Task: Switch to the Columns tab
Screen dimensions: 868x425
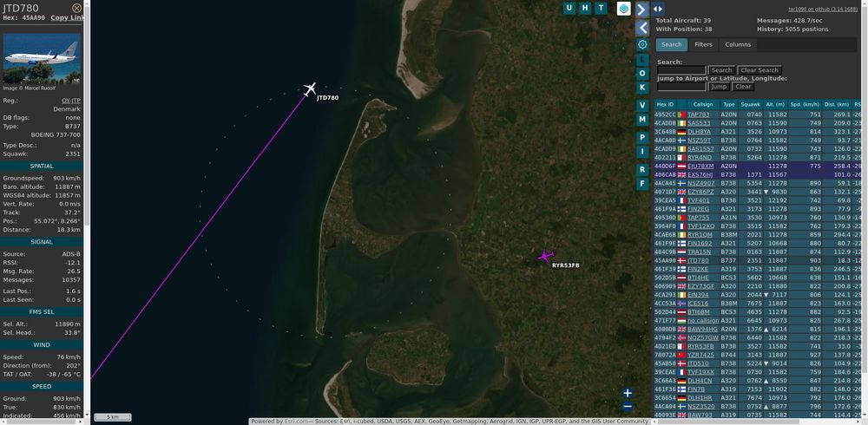Action: tap(738, 45)
